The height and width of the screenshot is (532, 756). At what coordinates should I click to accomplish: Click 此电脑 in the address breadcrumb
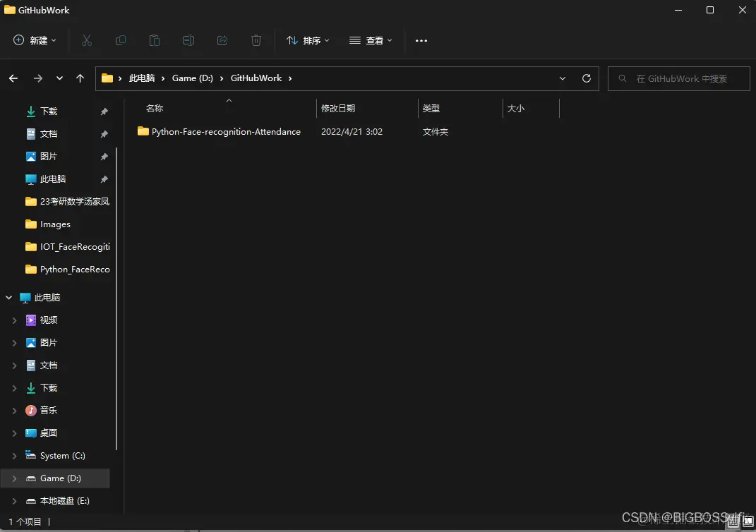142,78
